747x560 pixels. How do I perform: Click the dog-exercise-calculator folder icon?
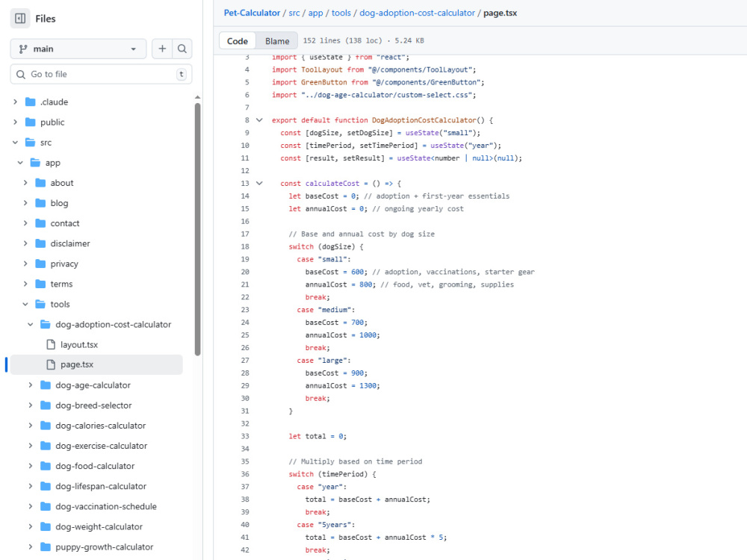(46, 446)
